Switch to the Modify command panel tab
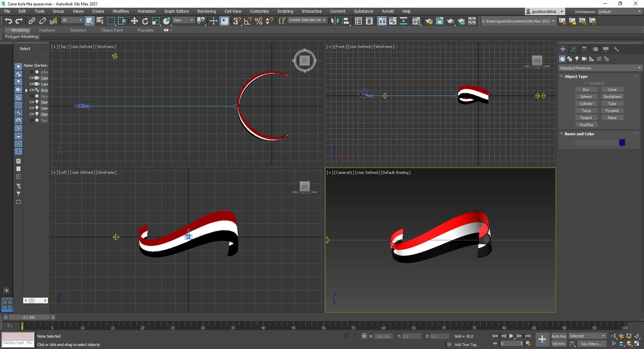 [x=574, y=49]
